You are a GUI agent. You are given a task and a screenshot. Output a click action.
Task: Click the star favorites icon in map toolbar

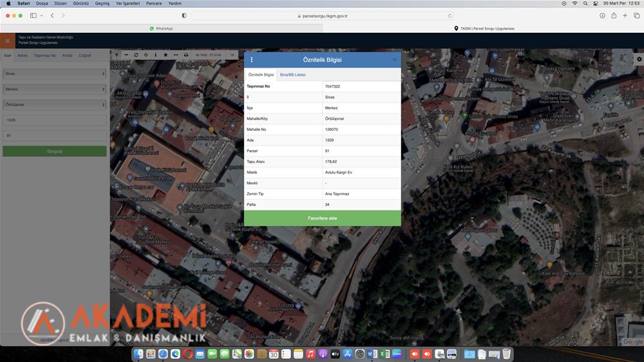[x=166, y=55]
